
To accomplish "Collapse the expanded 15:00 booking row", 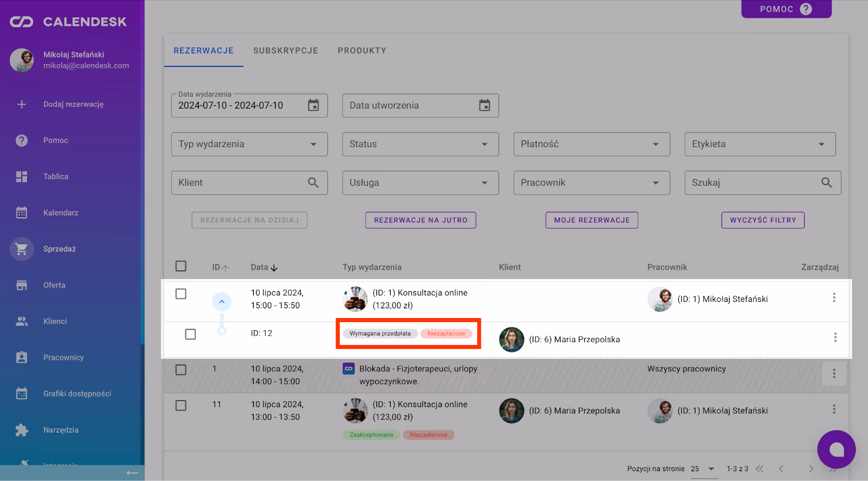I will coord(221,301).
